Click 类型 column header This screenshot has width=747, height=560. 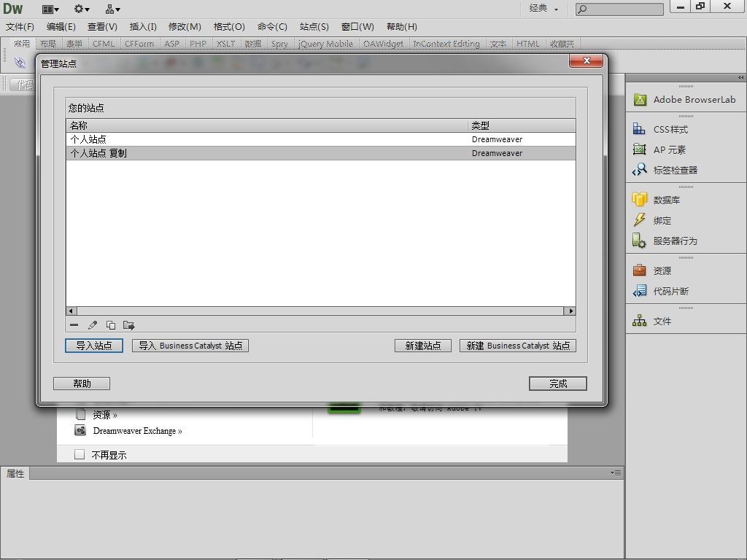[x=522, y=125]
